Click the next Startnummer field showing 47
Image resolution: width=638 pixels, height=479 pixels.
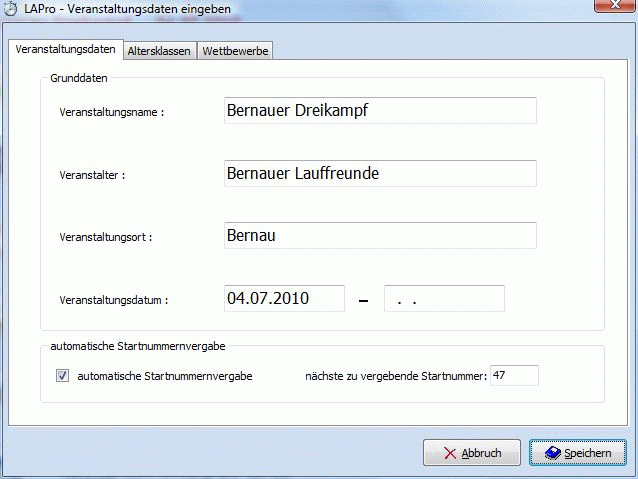[x=514, y=376]
